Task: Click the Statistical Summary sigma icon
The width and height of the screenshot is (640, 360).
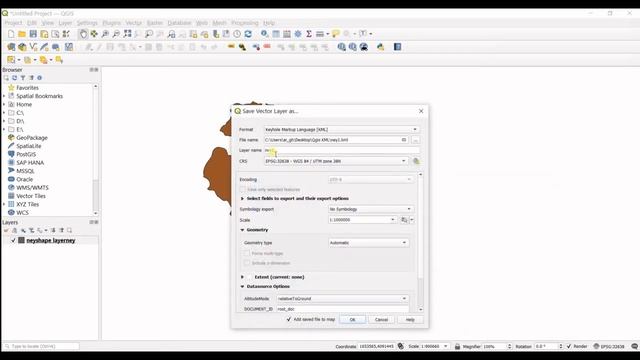Action: [x=309, y=34]
